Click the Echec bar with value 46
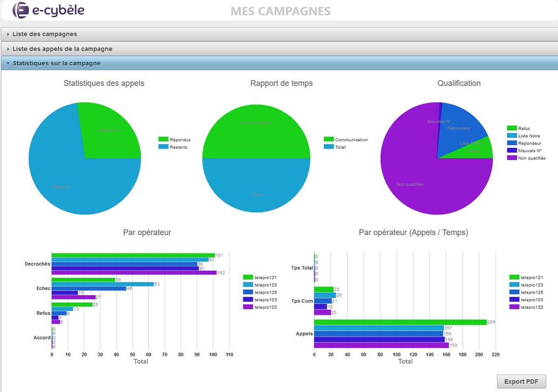 pyautogui.click(x=89, y=288)
